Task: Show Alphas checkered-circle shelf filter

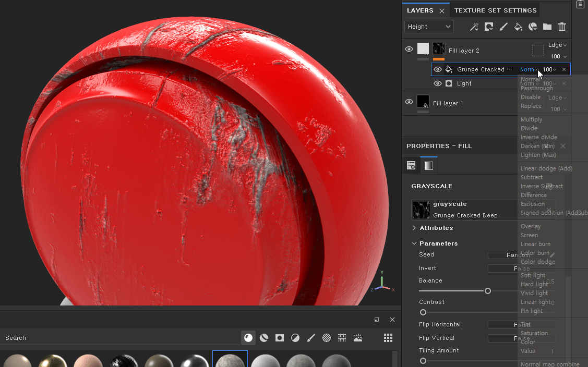Action: [327, 338]
